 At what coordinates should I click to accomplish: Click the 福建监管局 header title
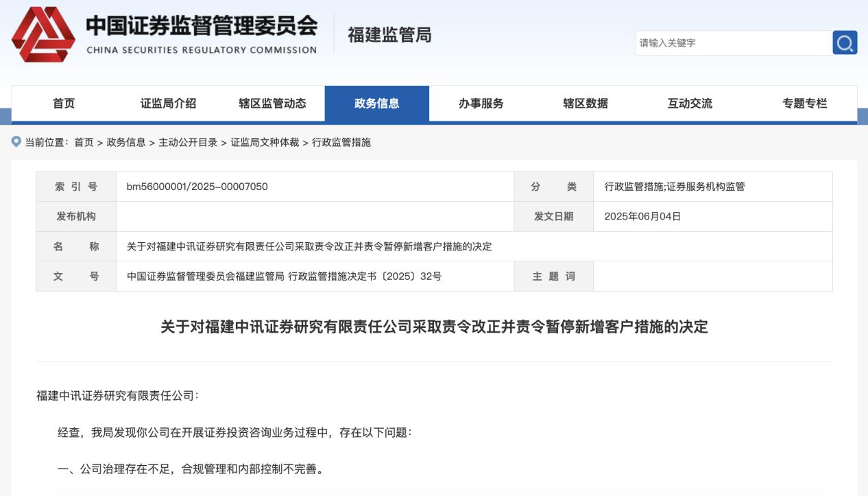coord(389,35)
